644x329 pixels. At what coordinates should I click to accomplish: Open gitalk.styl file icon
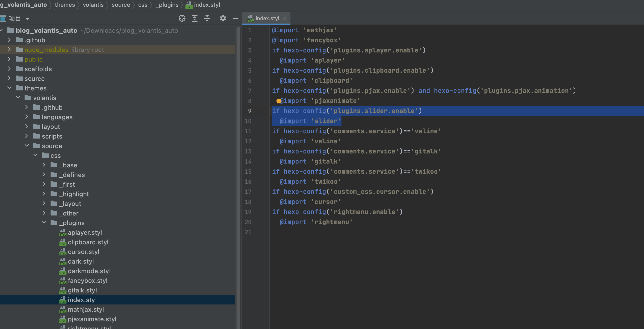63,290
